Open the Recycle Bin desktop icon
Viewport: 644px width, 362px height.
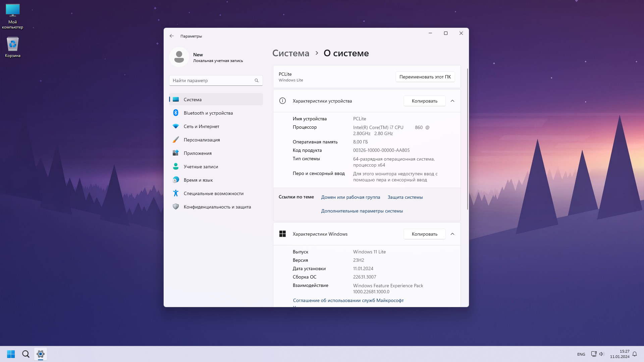point(13,45)
